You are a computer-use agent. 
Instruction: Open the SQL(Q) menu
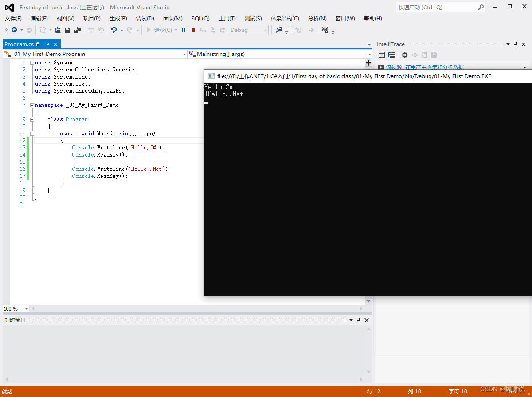point(200,19)
